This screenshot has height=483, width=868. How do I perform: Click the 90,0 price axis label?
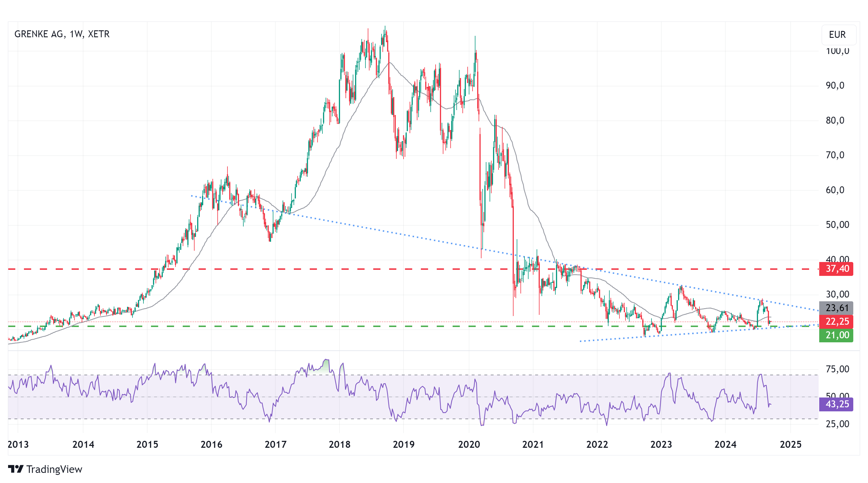tap(835, 86)
